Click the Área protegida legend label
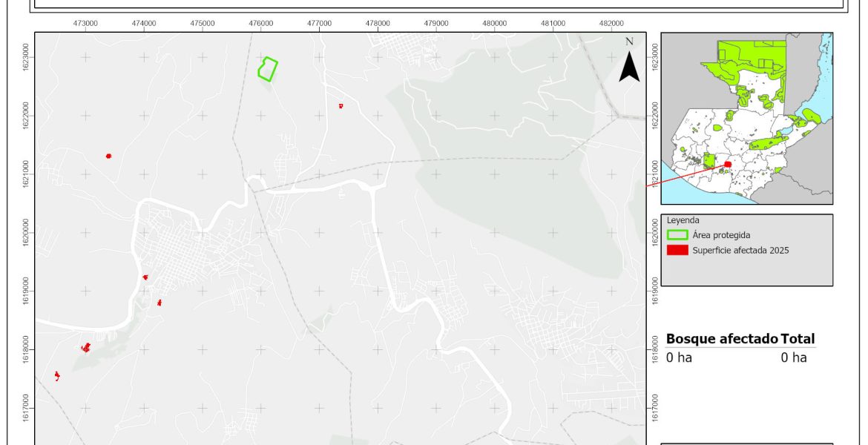This screenshot has width=868, height=445. 720,234
